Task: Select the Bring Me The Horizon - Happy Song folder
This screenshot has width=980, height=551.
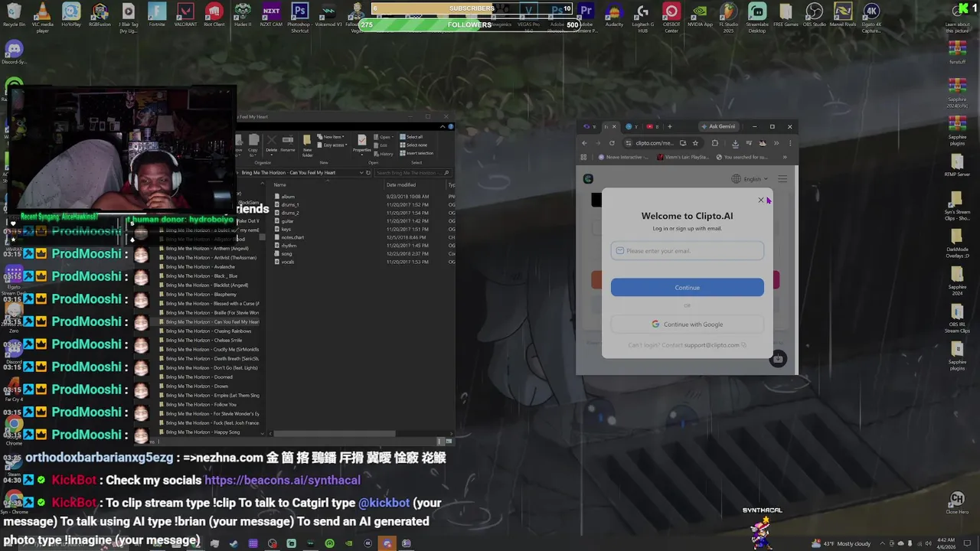Action: (203, 432)
